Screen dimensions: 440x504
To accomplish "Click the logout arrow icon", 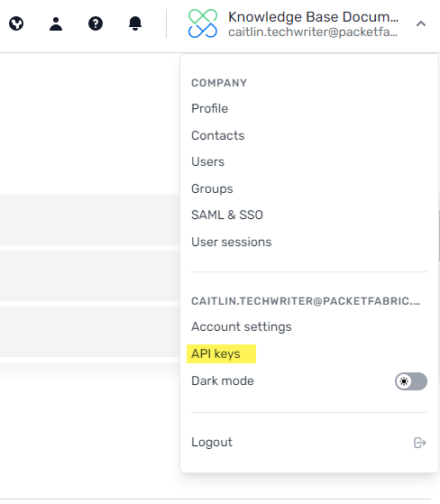I will pos(420,443).
